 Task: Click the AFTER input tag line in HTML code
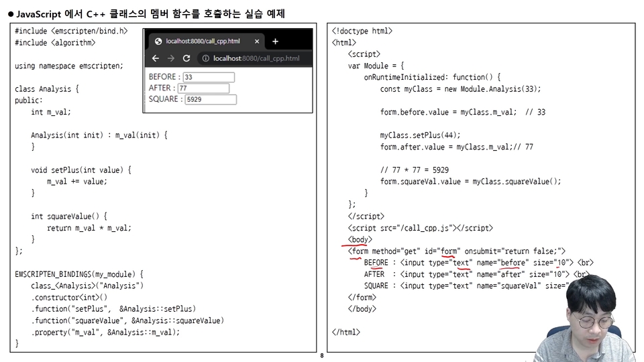(x=476, y=274)
